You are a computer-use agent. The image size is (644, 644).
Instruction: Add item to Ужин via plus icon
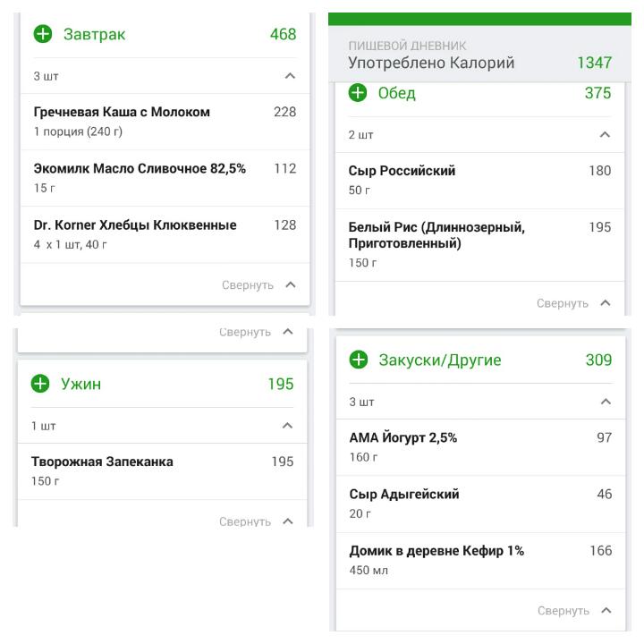point(40,384)
